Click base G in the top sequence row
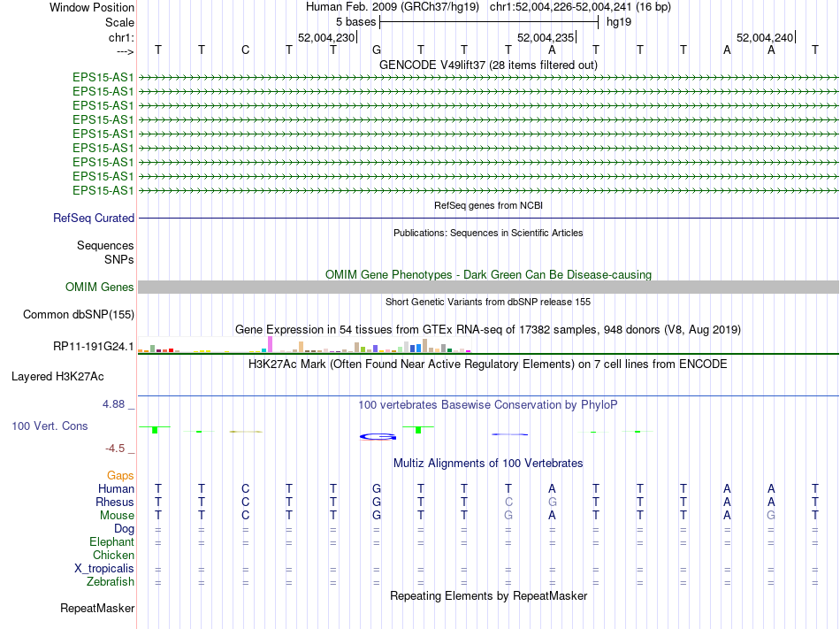840x629 pixels. (x=377, y=50)
